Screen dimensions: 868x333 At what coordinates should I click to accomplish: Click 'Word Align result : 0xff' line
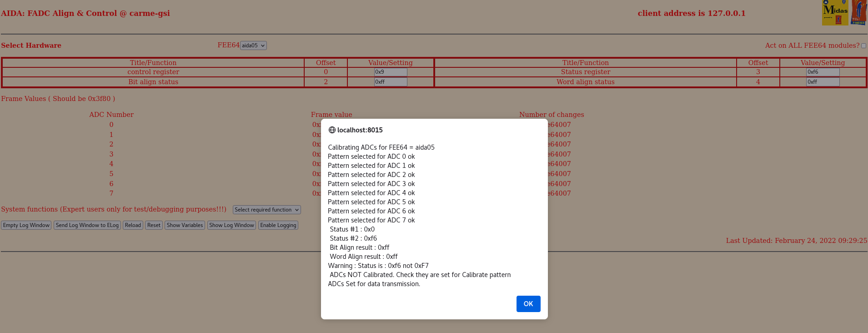pyautogui.click(x=364, y=257)
